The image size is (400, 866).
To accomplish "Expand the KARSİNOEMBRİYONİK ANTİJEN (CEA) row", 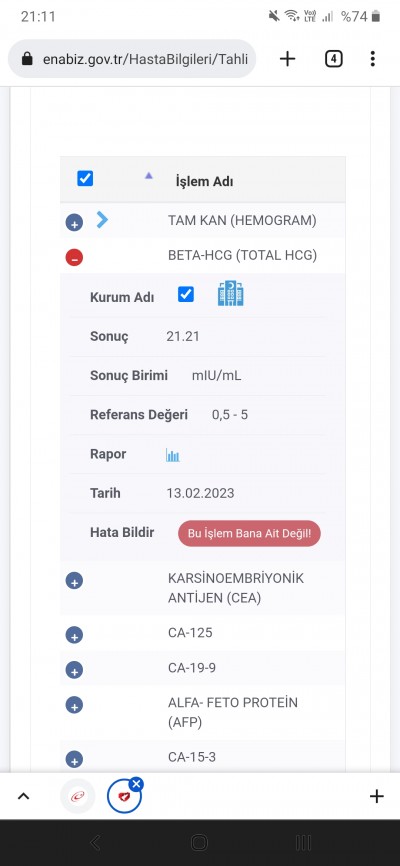I will [74, 580].
